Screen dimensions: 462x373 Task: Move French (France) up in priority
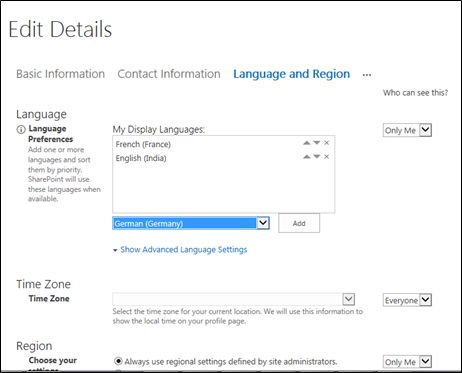pos(307,143)
